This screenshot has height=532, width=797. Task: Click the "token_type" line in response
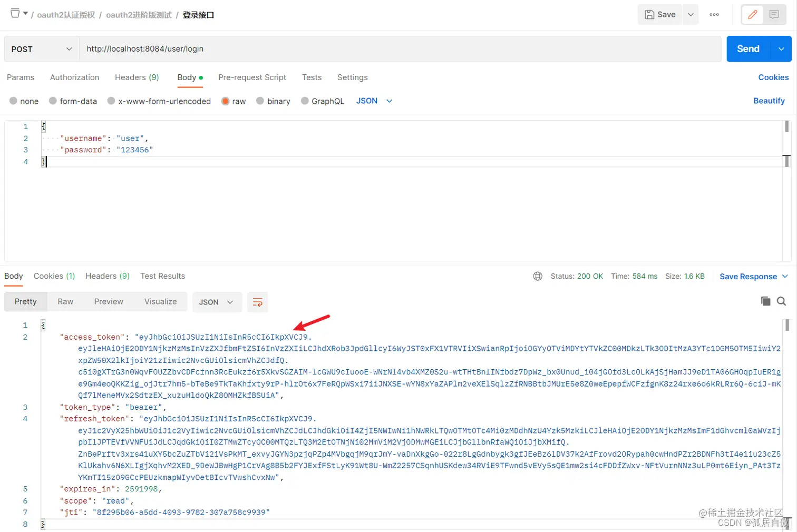click(113, 407)
